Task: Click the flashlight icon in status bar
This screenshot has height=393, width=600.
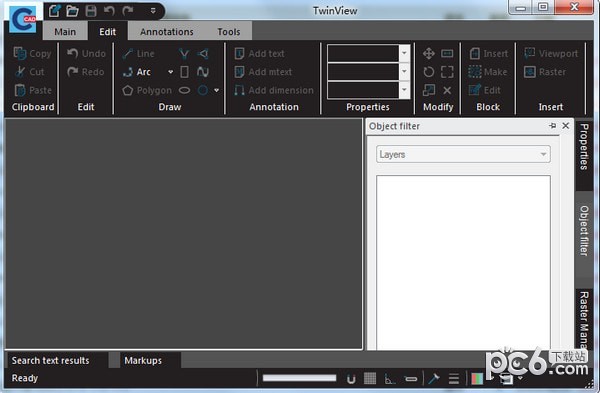Action: coord(434,379)
